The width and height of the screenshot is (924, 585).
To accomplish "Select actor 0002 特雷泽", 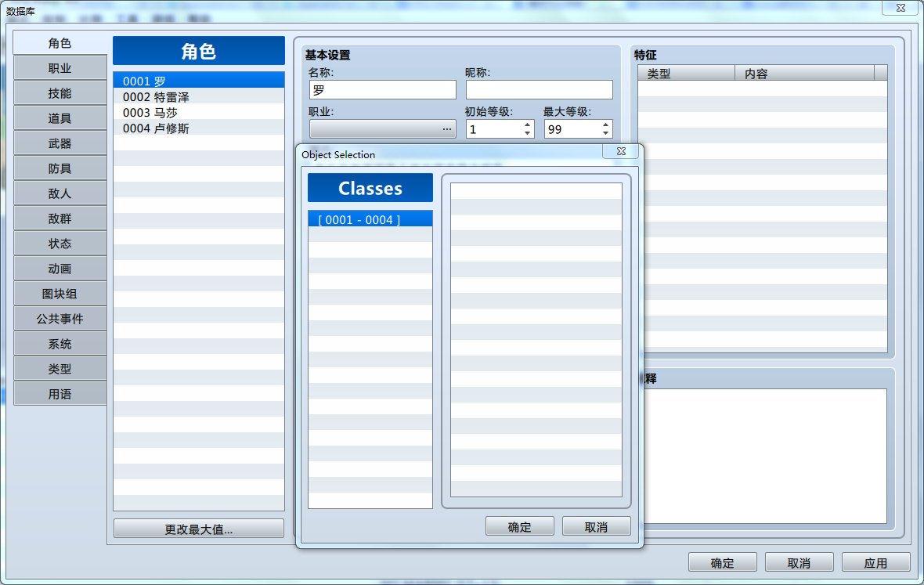I will [199, 96].
